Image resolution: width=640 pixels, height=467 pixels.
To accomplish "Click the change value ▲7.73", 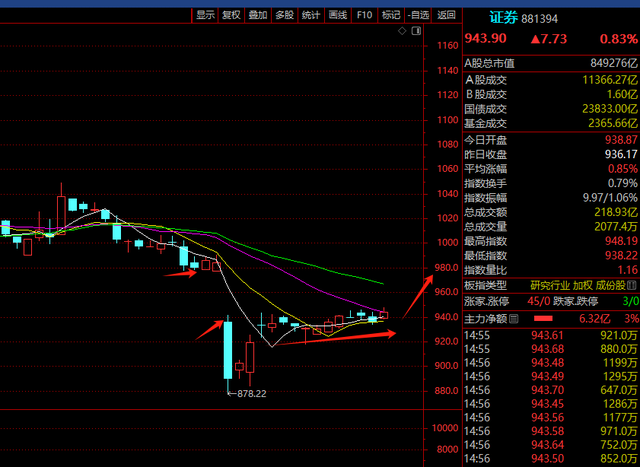I will click(x=549, y=39).
